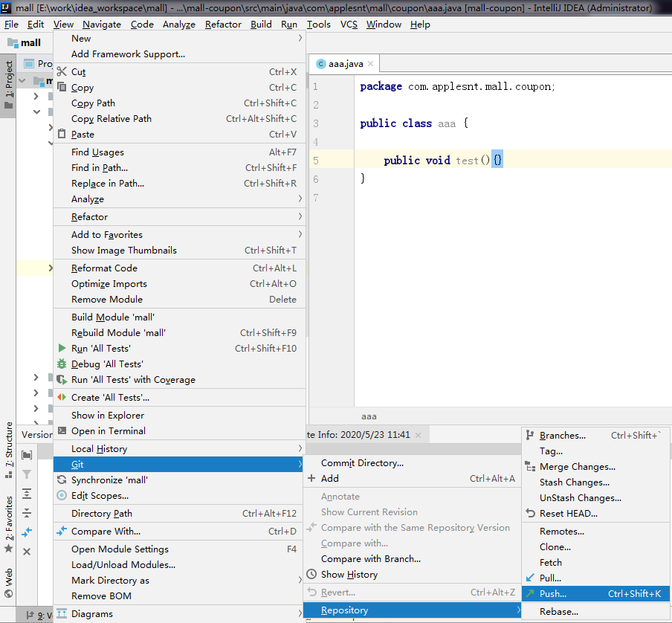Click the filter funnel icon in Version Control

[27, 474]
